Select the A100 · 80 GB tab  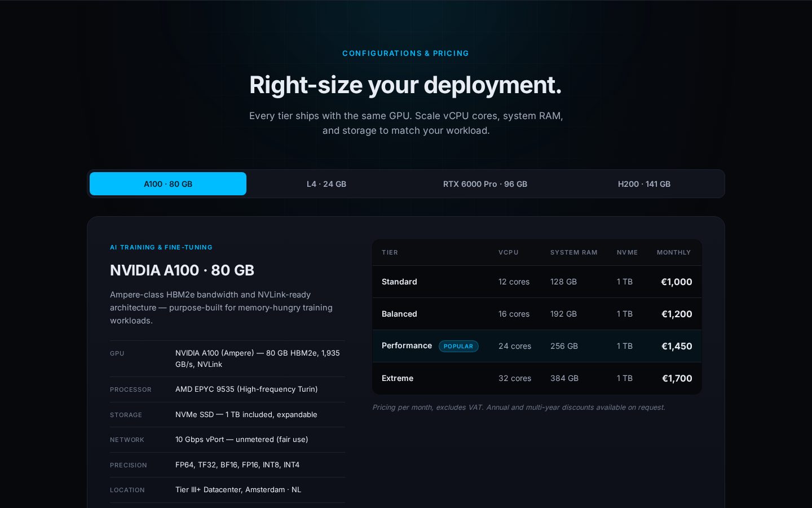(168, 184)
